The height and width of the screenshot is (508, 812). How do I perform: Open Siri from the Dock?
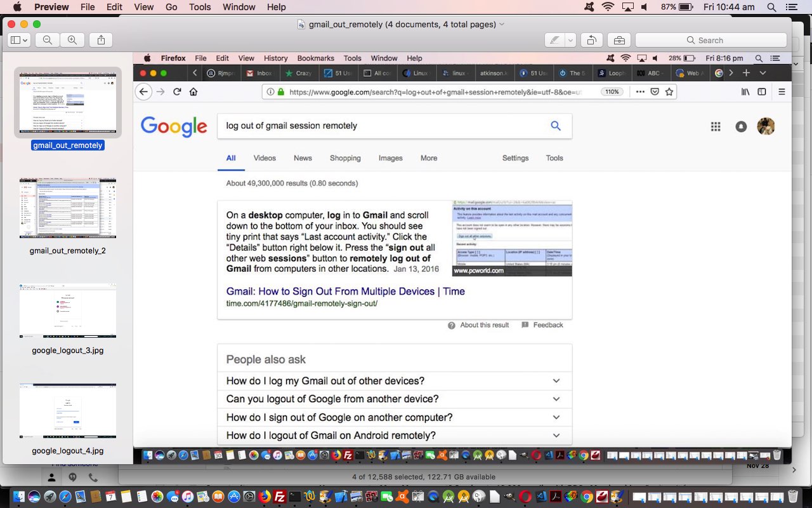click(x=34, y=497)
